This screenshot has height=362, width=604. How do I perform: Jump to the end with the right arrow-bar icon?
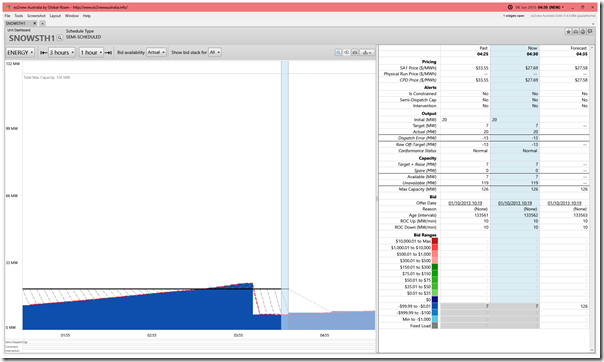point(109,52)
